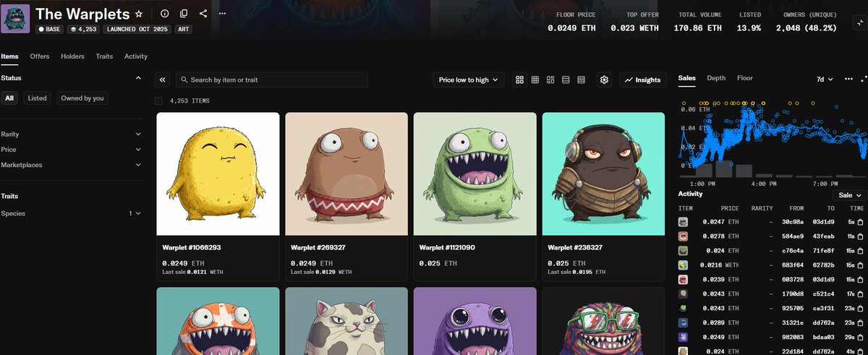The width and height of the screenshot is (868, 355).
Task: Select the All status filter
Action: (9, 98)
